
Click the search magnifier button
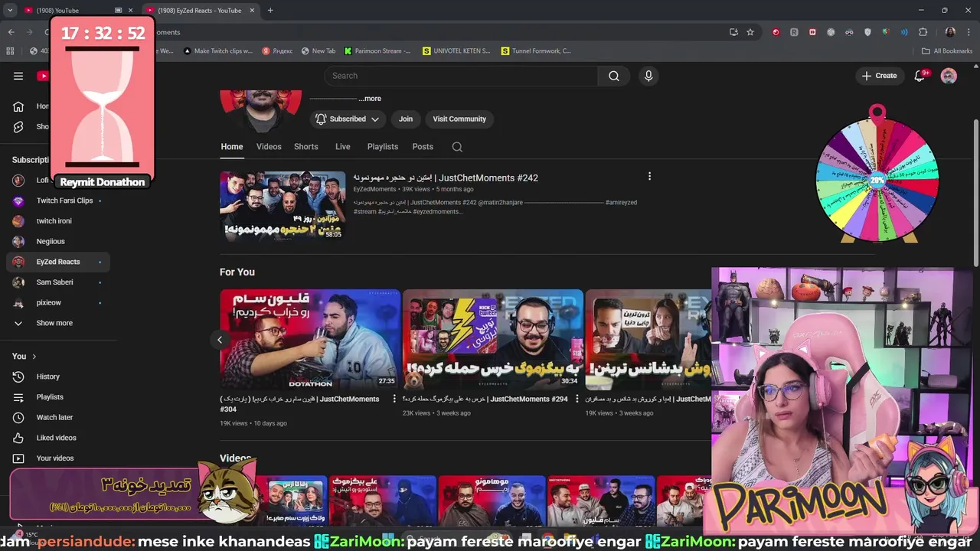(614, 76)
